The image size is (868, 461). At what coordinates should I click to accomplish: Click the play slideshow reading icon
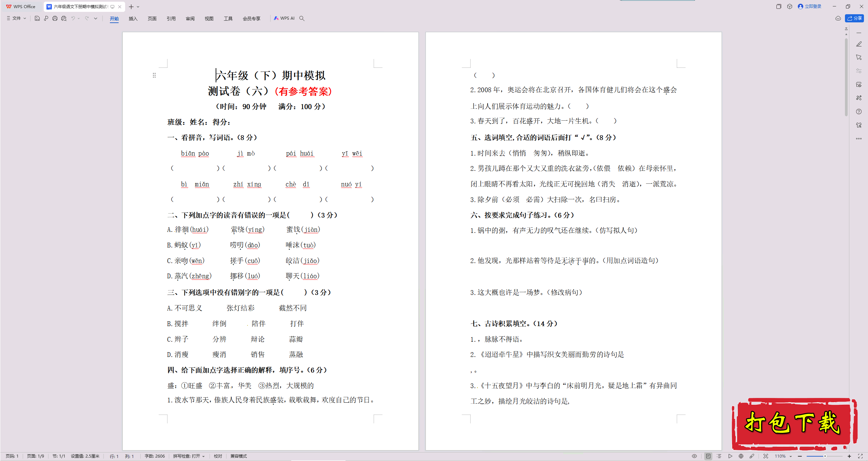click(x=730, y=456)
